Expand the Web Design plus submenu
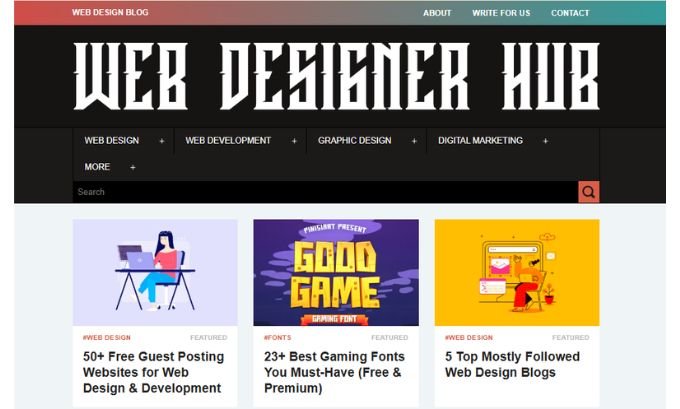This screenshot has width=680, height=409. click(162, 141)
